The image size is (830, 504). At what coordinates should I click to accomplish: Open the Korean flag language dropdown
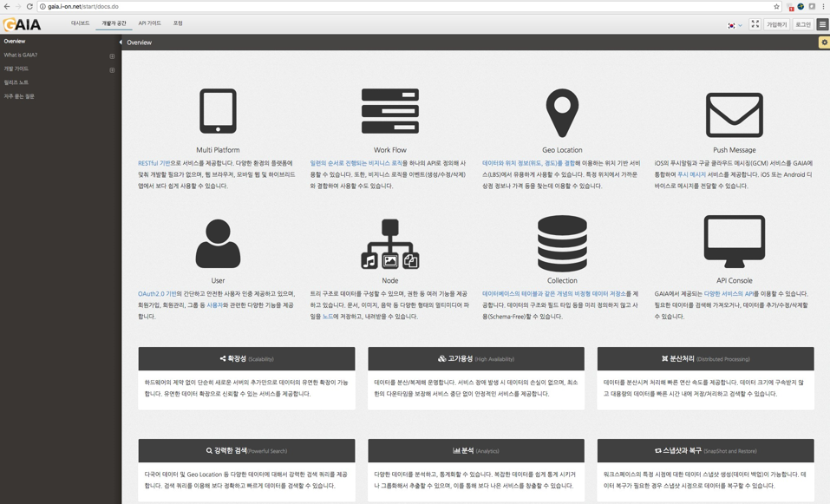click(x=734, y=25)
